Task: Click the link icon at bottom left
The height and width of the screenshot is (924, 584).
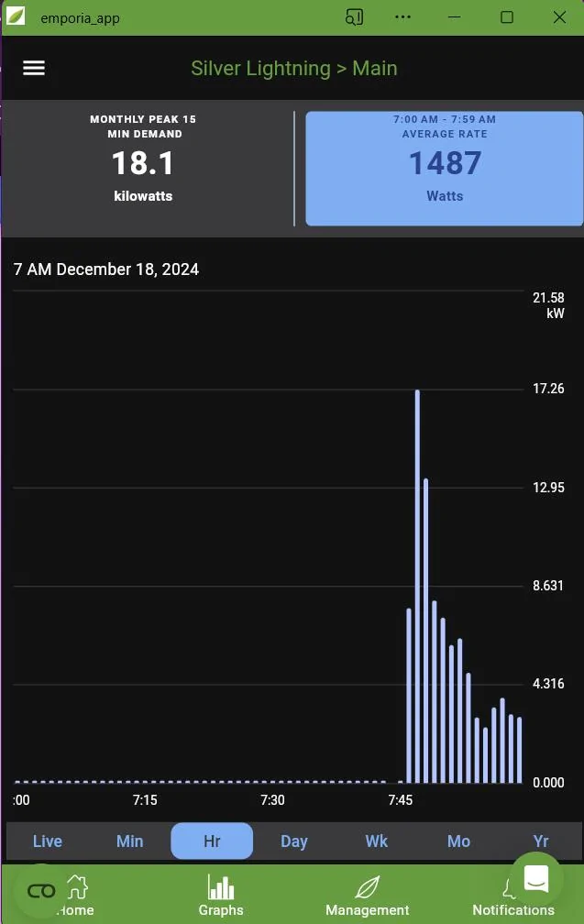Action: click(x=41, y=891)
